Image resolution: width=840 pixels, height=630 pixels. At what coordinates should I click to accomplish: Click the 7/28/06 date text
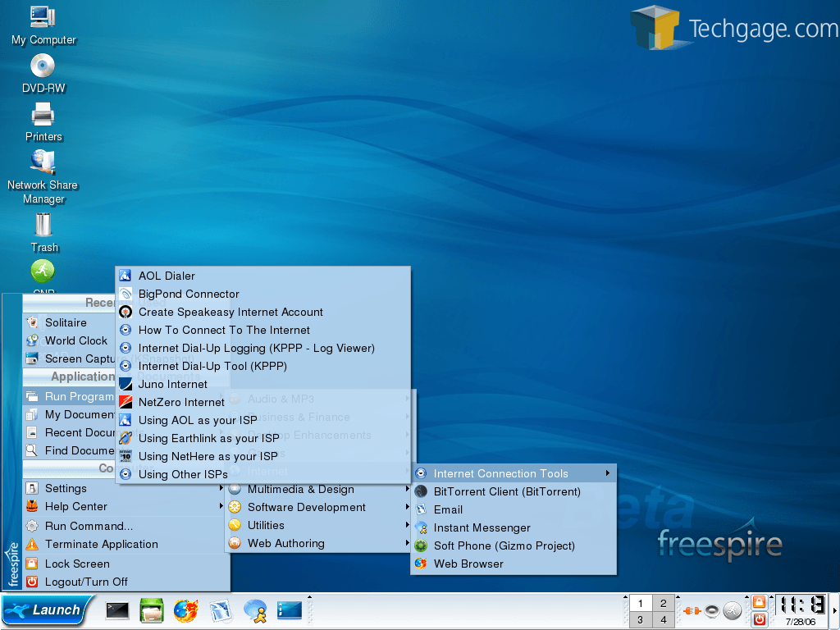click(801, 622)
